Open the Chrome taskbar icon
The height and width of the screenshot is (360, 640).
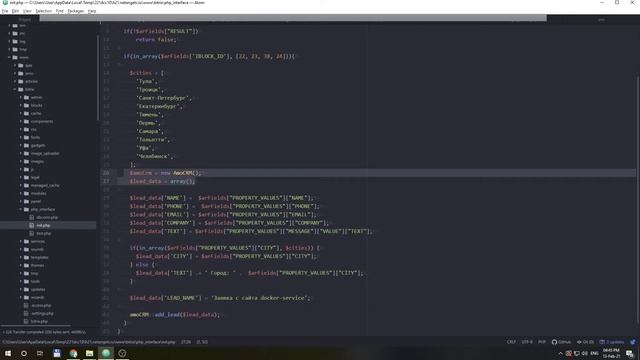pyautogui.click(x=73, y=353)
